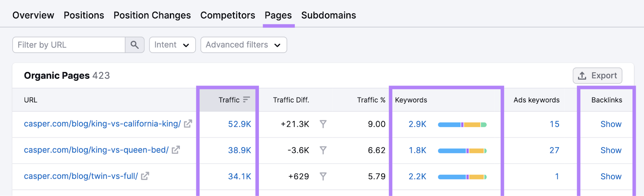
Task: Focus the Filter by URL input field
Action: pyautogui.click(x=69, y=45)
